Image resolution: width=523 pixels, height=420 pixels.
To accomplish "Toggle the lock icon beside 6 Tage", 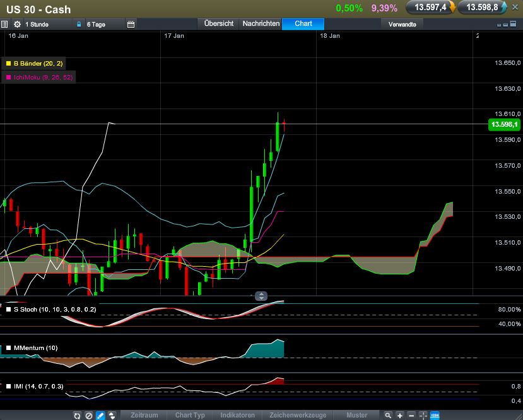I will click(79, 24).
